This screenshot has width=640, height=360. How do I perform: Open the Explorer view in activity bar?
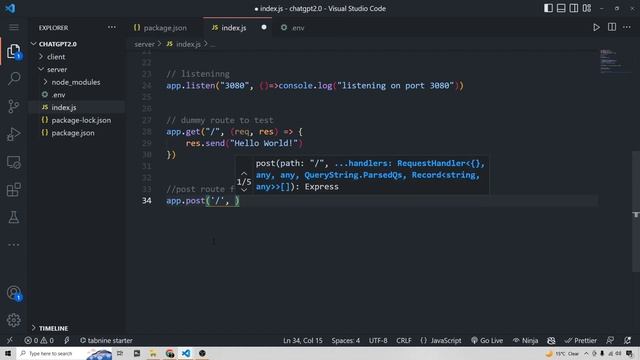point(13,51)
